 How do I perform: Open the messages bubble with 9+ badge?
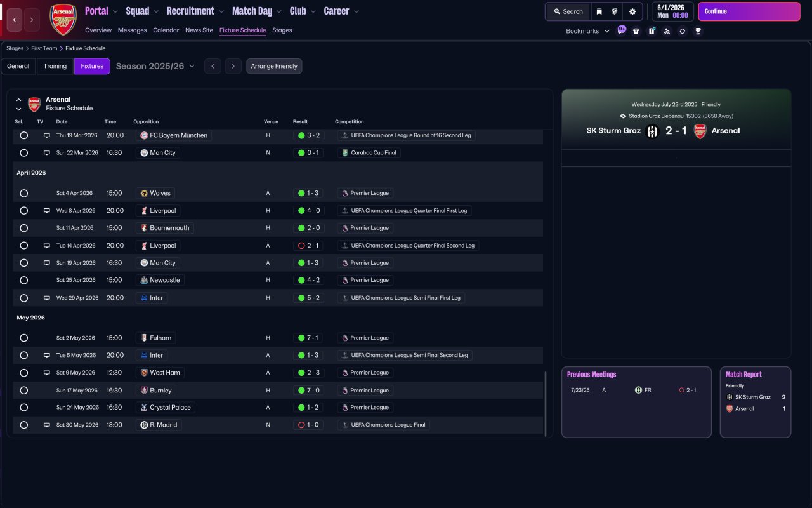pyautogui.click(x=621, y=30)
